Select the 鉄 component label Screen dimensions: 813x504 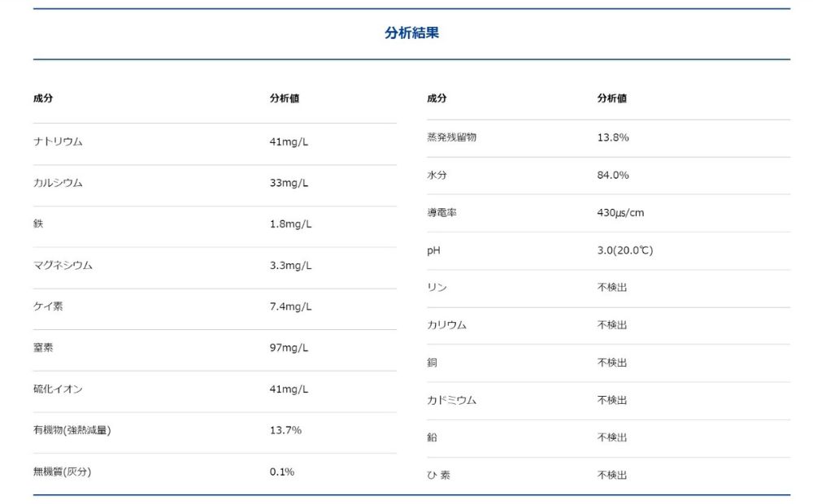click(x=38, y=224)
